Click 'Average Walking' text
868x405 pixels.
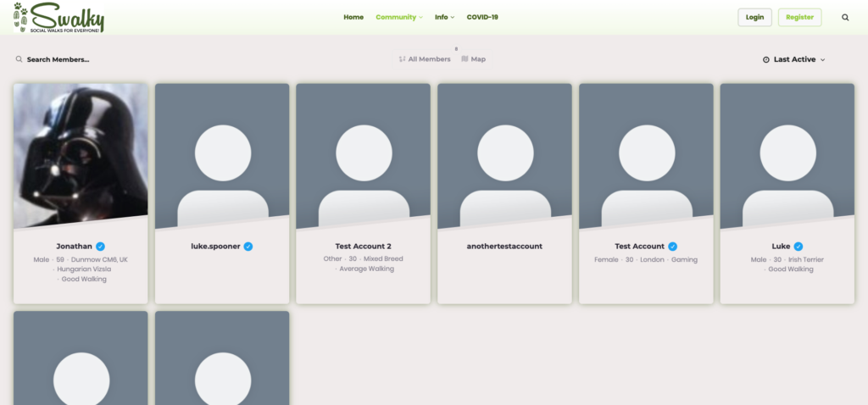point(366,269)
